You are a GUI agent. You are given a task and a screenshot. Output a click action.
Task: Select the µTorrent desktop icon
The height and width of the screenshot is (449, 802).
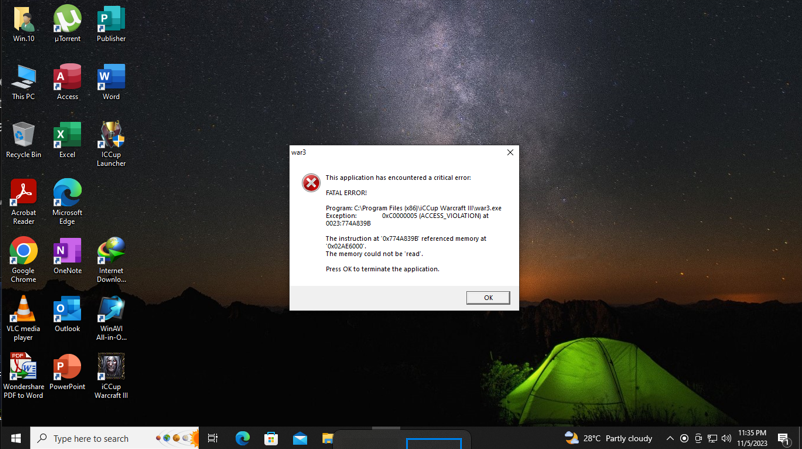[67, 21]
